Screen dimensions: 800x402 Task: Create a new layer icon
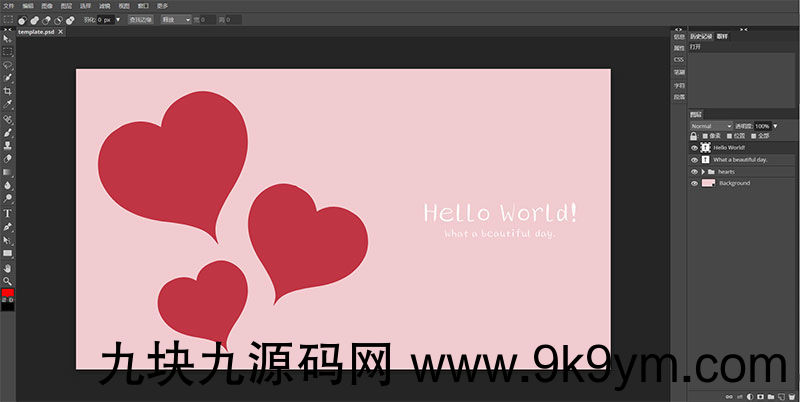point(781,396)
